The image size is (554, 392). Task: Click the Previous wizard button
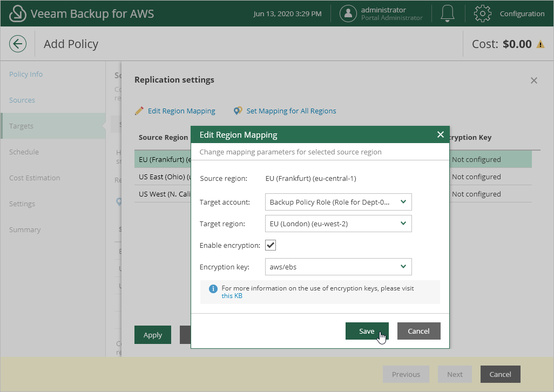tap(406, 374)
